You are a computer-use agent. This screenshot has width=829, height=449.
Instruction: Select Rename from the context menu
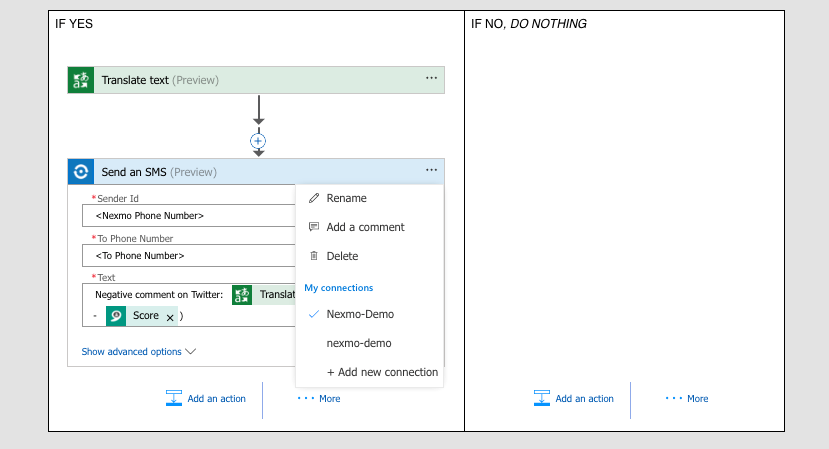point(346,198)
